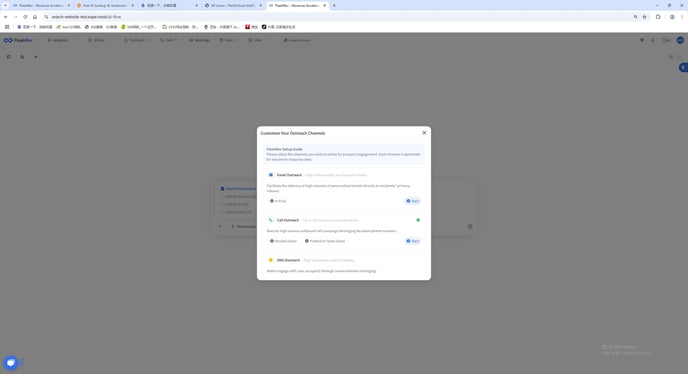Go forward in browser history
The height and width of the screenshot is (374, 688).
[x=15, y=17]
